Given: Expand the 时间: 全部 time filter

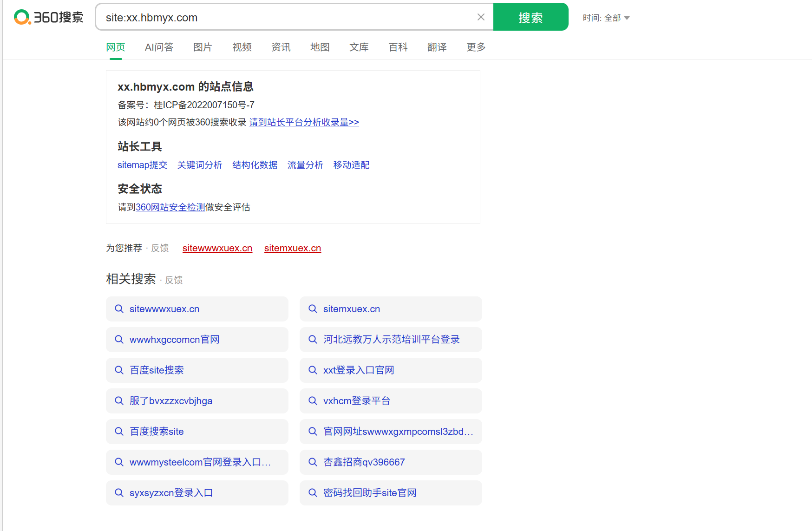Looking at the screenshot, I should 606,18.
